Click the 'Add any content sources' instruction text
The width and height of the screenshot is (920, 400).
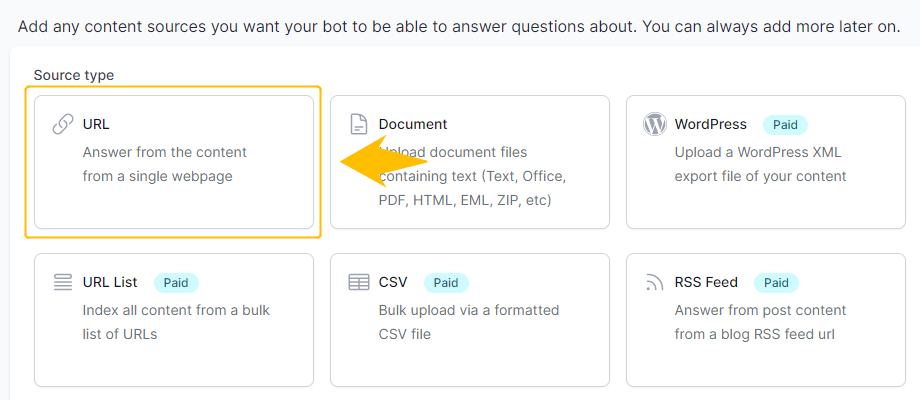click(459, 26)
